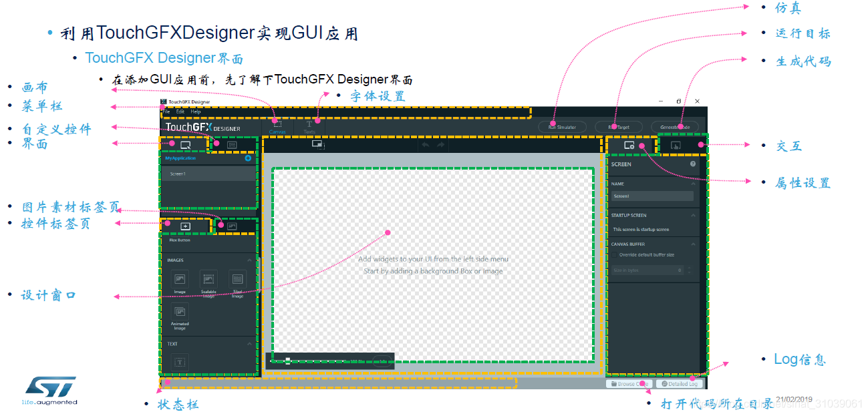Collapse the IMAGES widget group
868x416 pixels.
(x=250, y=260)
